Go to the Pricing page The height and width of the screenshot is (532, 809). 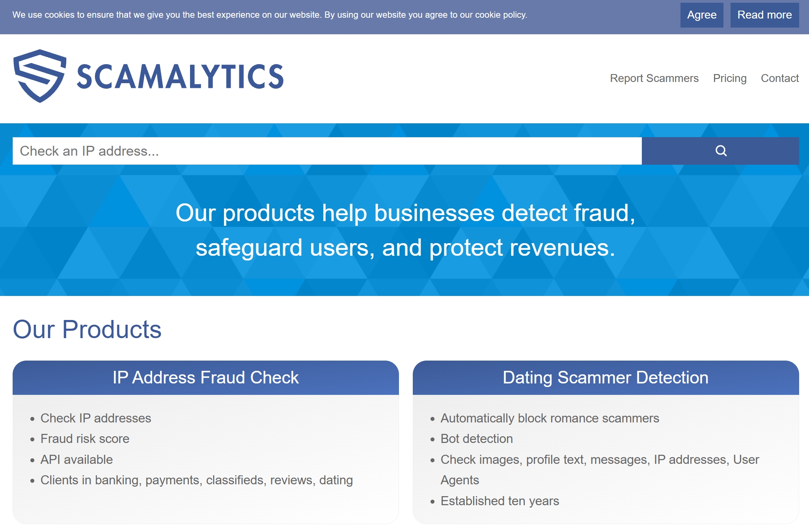click(x=729, y=78)
